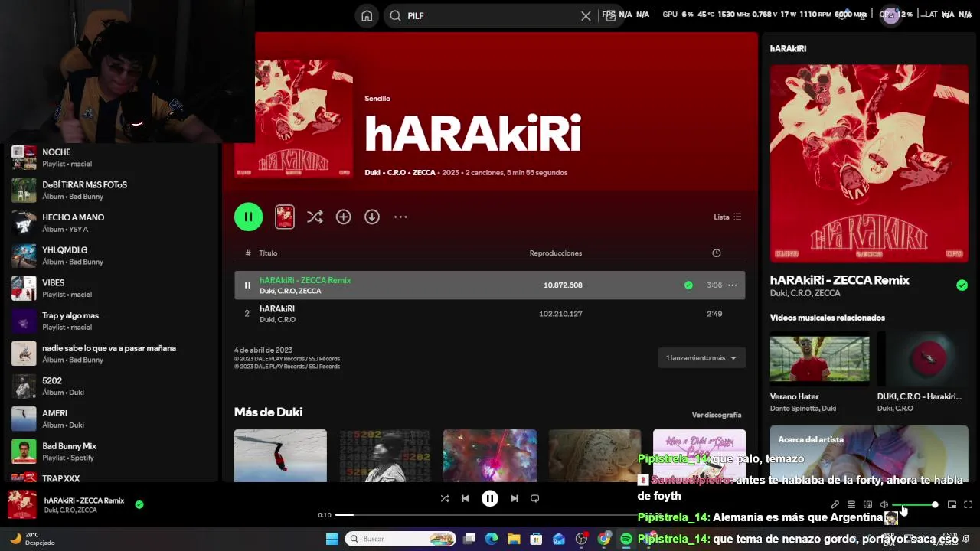Pause playback in the bottom player bar
This screenshot has width=980, height=551.
pyautogui.click(x=490, y=498)
